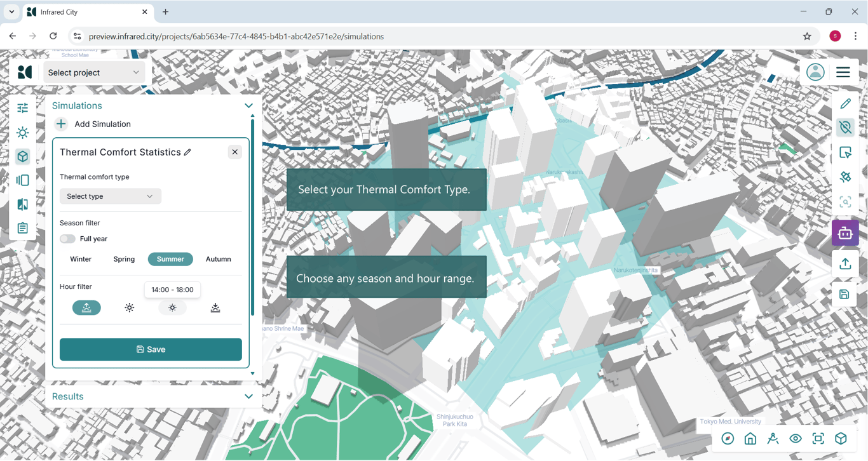868x461 pixels.
Task: Click the Results panel heading
Action: (x=68, y=397)
